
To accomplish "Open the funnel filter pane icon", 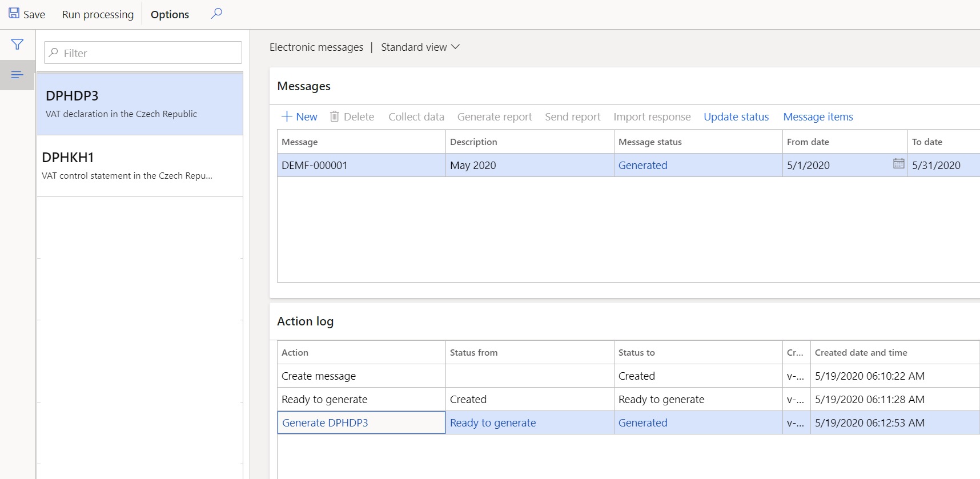I will tap(17, 45).
